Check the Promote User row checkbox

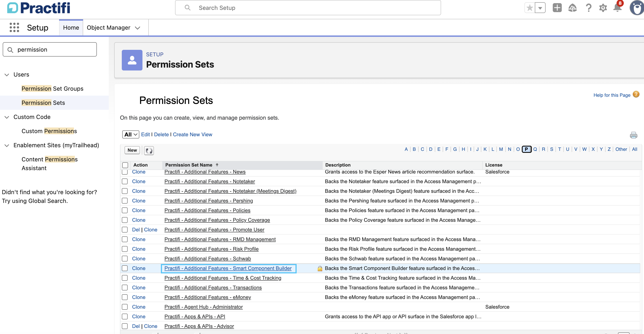[125, 230]
